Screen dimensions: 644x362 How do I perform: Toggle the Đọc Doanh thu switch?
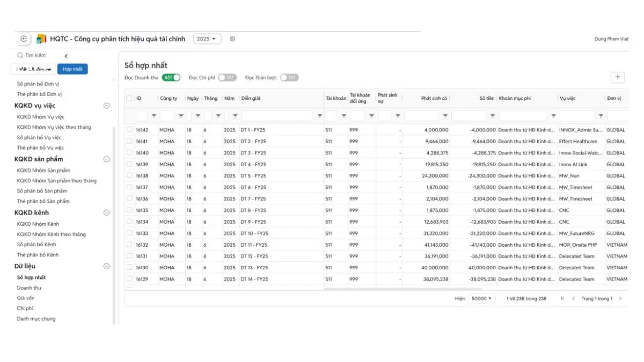coord(171,78)
